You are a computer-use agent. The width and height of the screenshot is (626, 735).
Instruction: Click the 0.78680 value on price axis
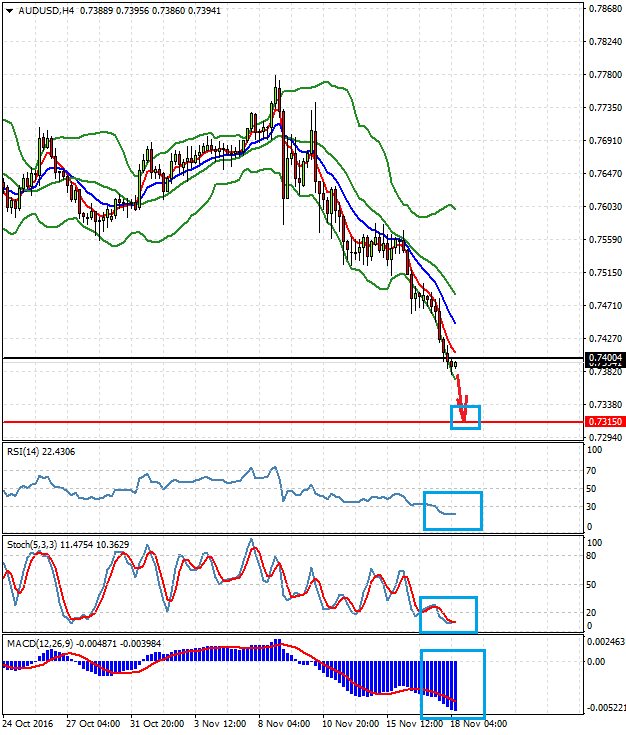605,9
